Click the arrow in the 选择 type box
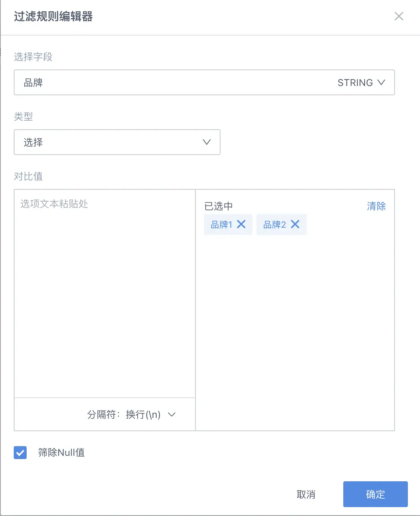The image size is (420, 516). 207,142
